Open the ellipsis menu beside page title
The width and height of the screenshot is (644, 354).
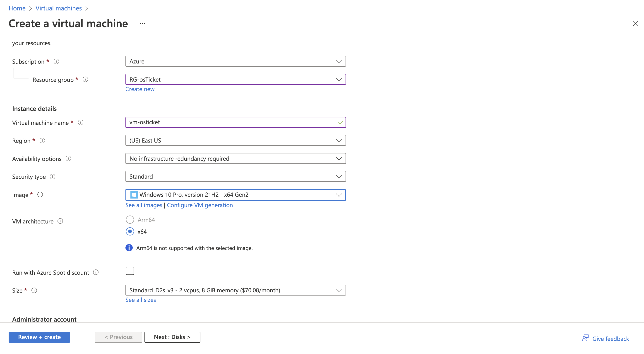(x=142, y=24)
